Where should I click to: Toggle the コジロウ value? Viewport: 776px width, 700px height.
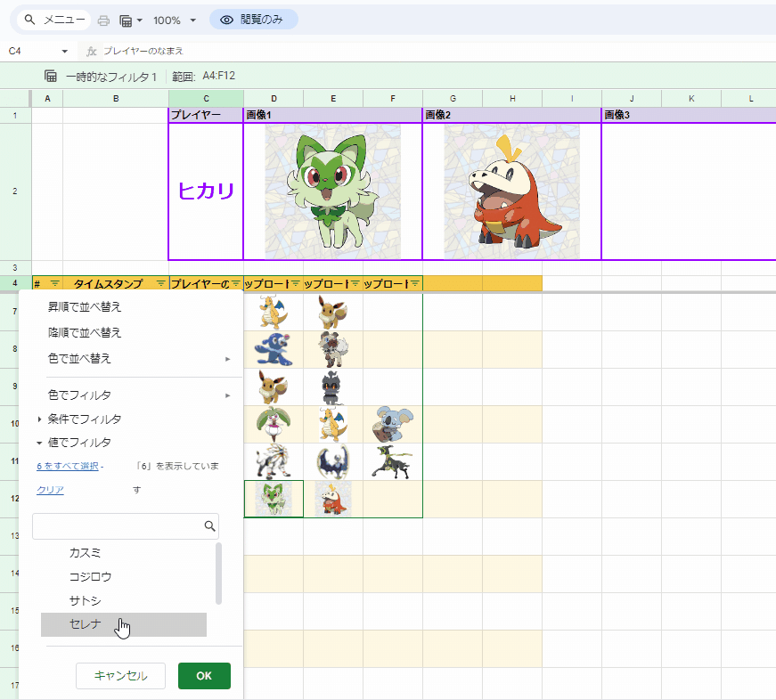coord(124,576)
